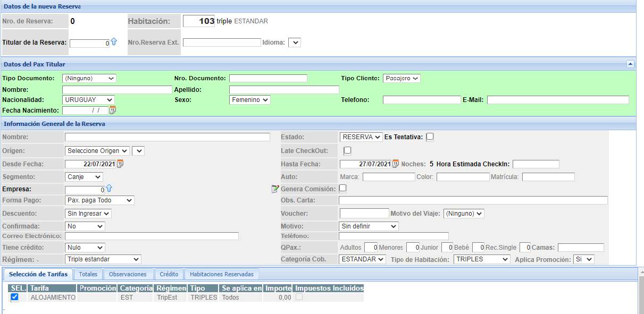Open the Tipo Documento dropdown
The width and height of the screenshot is (644, 314).
89,78
